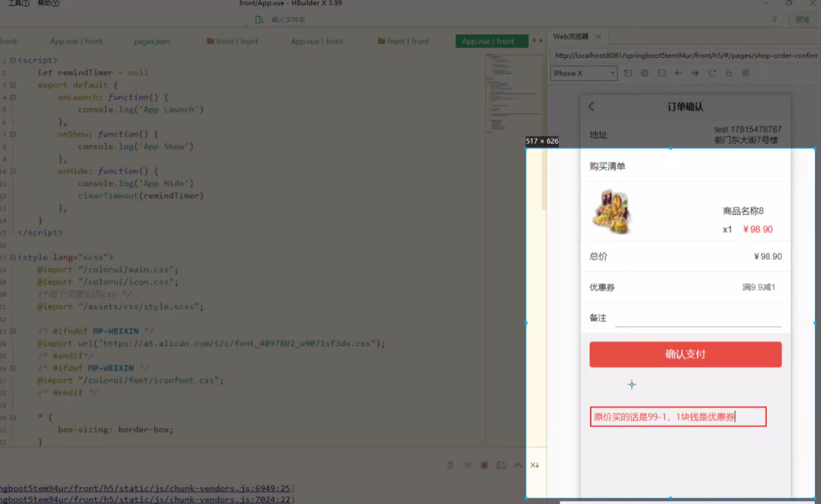The width and height of the screenshot is (821, 504).
Task: Open the 预览 preview button
Action: (803, 19)
